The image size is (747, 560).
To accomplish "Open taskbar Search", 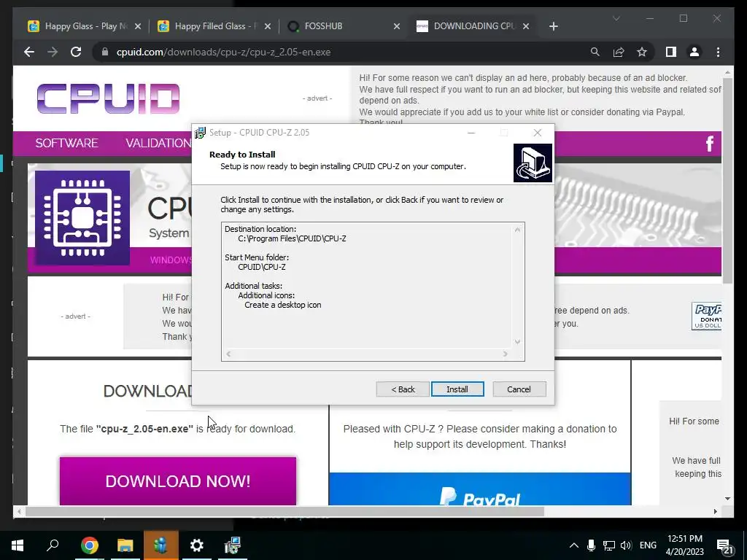I will tap(53, 545).
